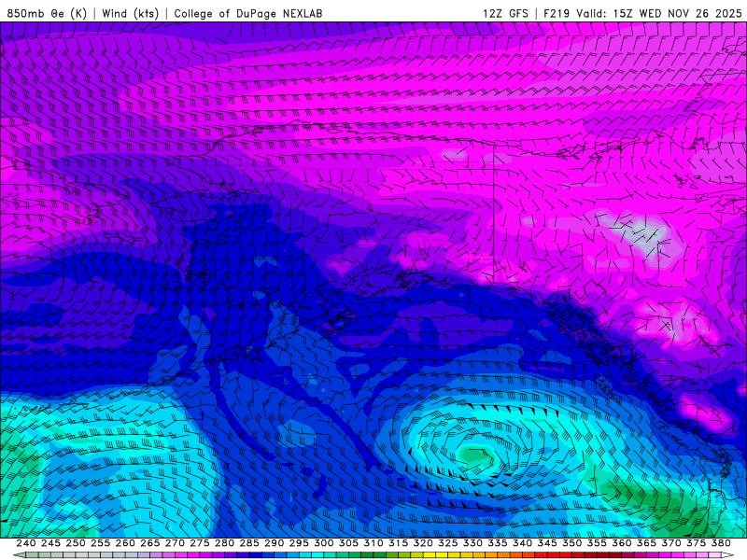Screen dimensions: 747x560
Task: Click the left arrow end of the color bar
Action: click(19, 555)
